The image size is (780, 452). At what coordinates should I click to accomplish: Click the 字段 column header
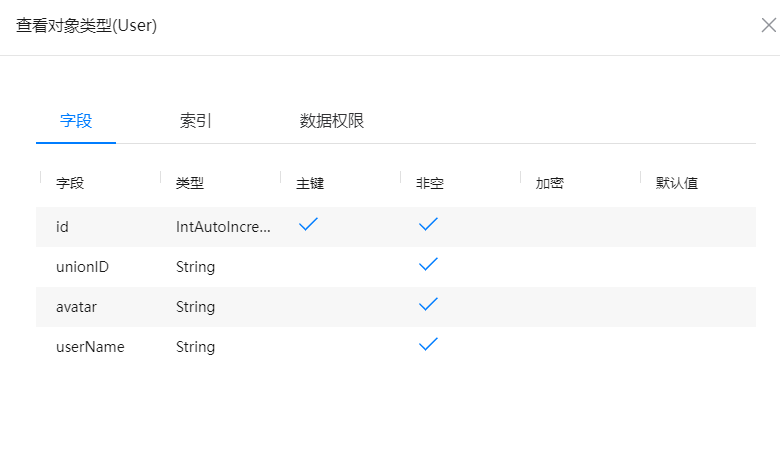(70, 184)
